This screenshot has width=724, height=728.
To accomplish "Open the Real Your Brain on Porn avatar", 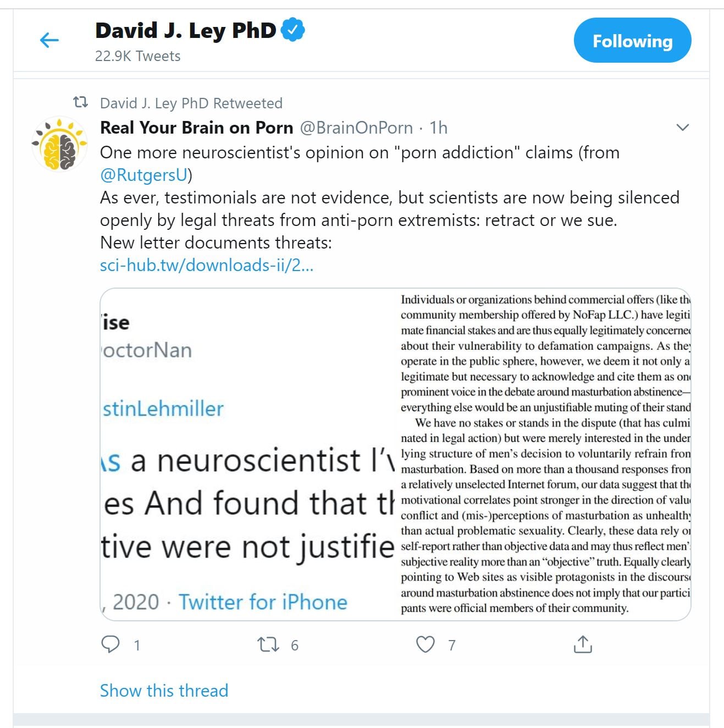I will [59, 144].
